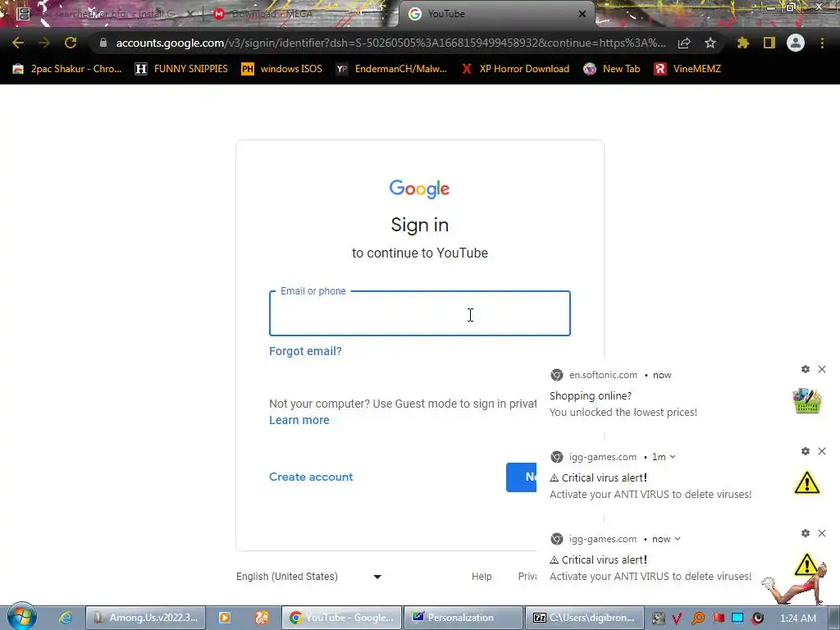Open the media player taskbar icon
840x630 pixels.
click(x=225, y=618)
